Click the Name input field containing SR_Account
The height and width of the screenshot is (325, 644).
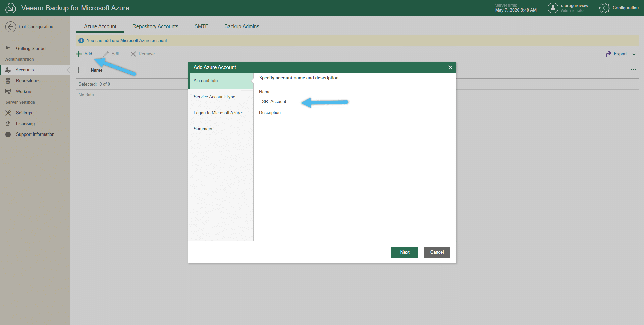(355, 102)
